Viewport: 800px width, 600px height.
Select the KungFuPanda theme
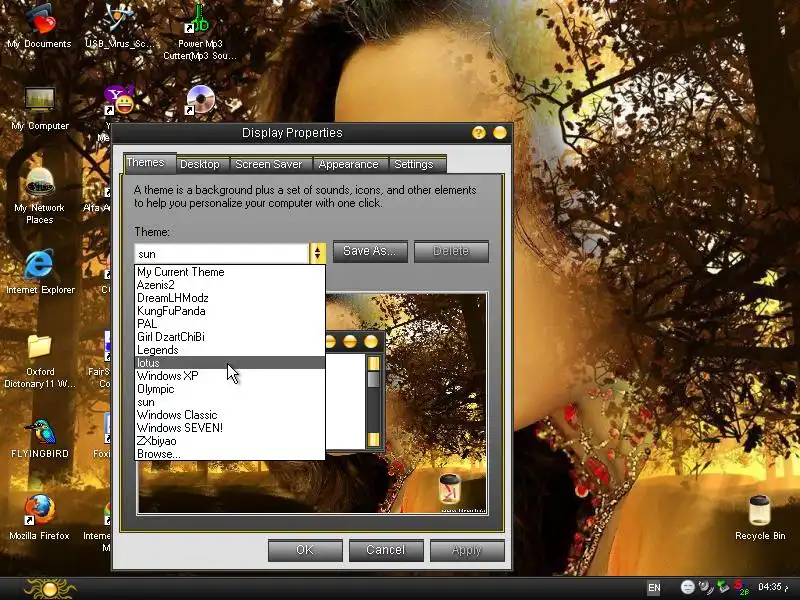coord(230,311)
